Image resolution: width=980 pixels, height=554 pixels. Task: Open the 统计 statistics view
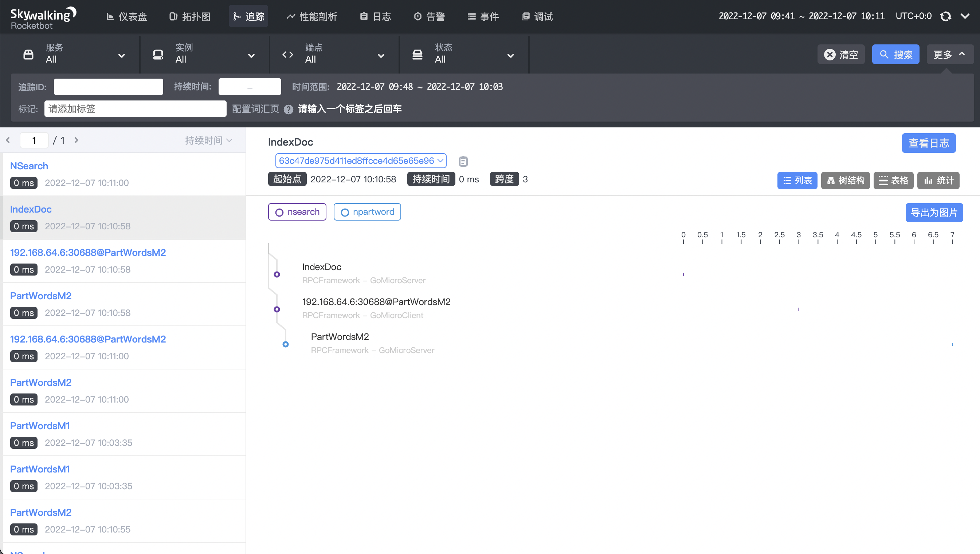[x=938, y=180]
